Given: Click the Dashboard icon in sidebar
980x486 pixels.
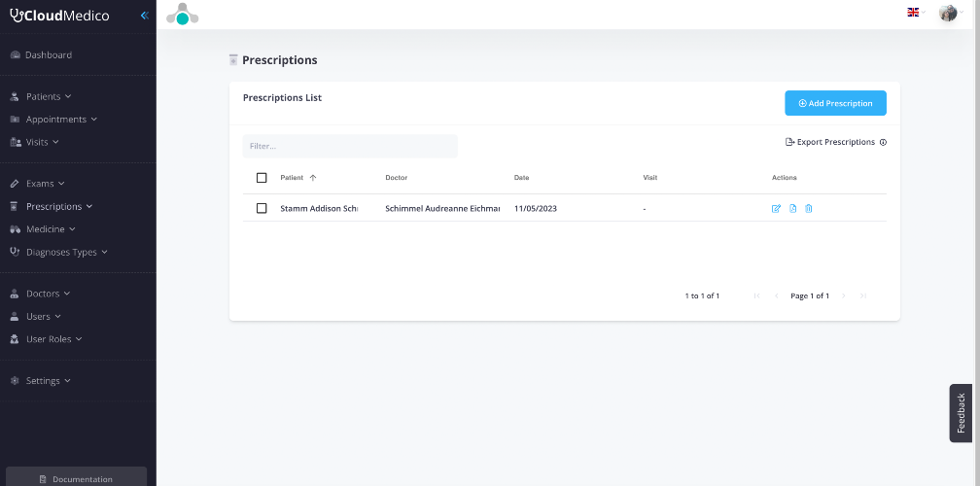Looking at the screenshot, I should pyautogui.click(x=16, y=55).
